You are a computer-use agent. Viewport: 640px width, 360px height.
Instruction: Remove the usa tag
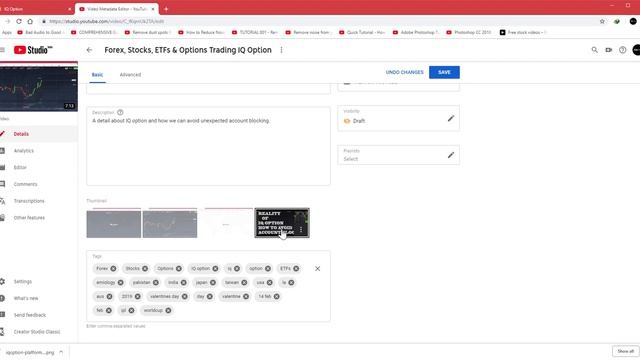tap(269, 282)
